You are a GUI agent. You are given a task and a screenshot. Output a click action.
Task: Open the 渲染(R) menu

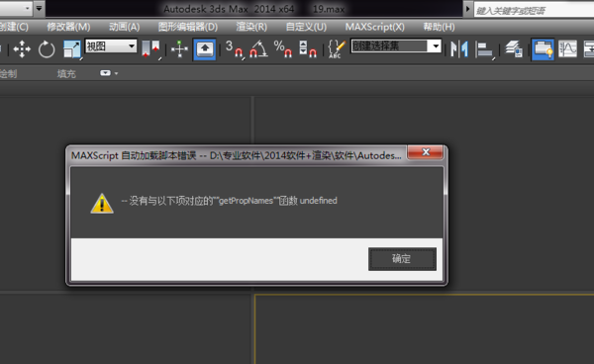point(251,27)
